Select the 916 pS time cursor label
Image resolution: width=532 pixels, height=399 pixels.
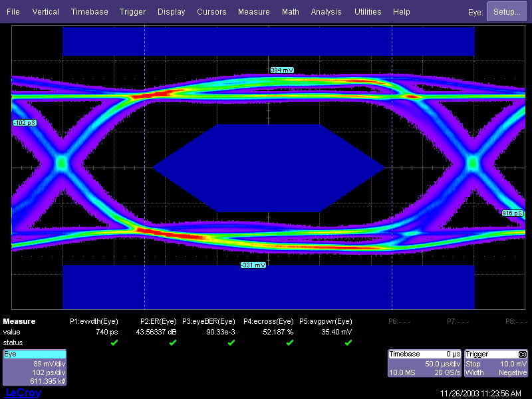point(512,213)
